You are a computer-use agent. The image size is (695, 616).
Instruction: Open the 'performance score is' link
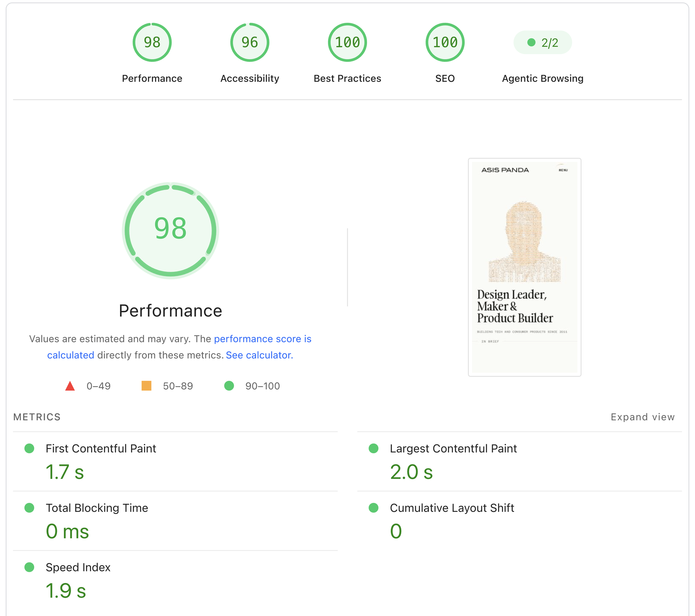[x=262, y=339]
